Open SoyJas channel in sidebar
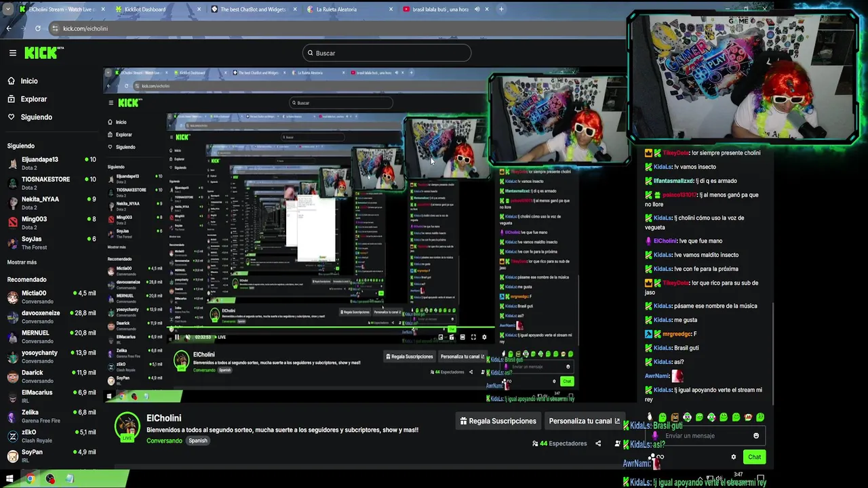This screenshot has width=868, height=488. (52, 243)
